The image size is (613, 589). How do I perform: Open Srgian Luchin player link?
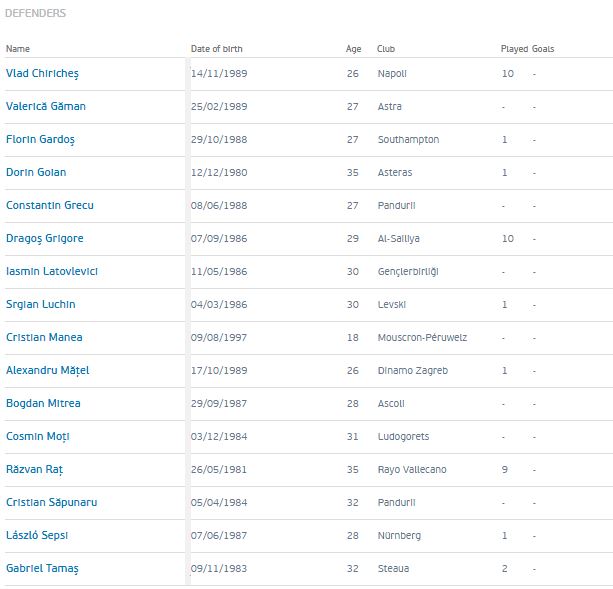click(41, 304)
